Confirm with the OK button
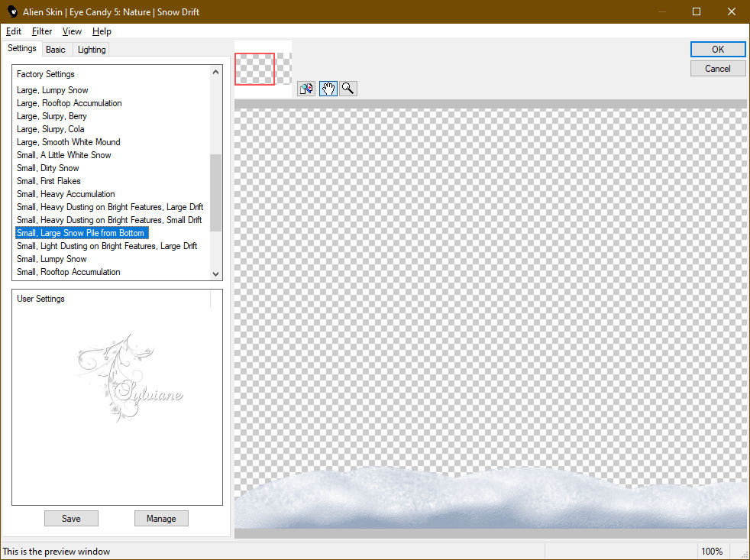750x560 pixels. (717, 50)
